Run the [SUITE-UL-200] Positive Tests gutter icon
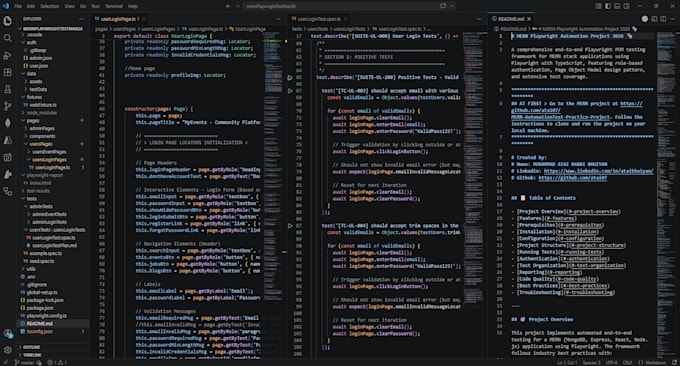Screen dimensions: 680x366 coord(290,78)
